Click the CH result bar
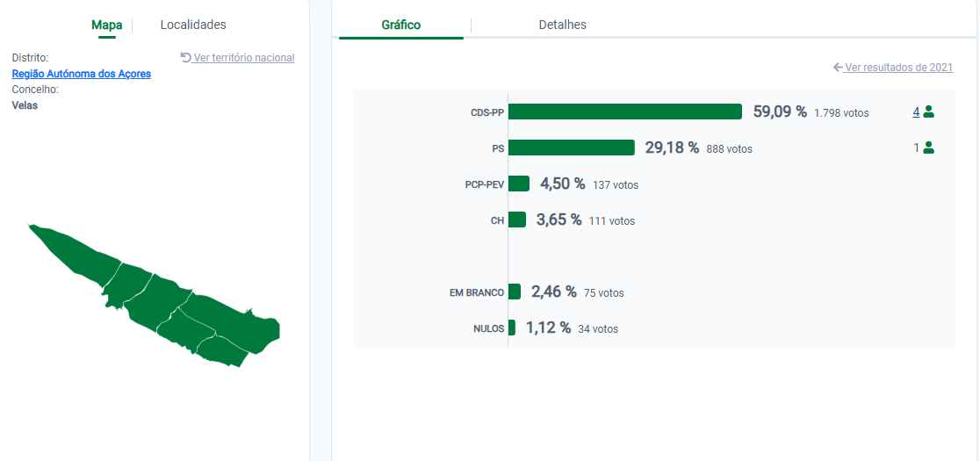 516,220
